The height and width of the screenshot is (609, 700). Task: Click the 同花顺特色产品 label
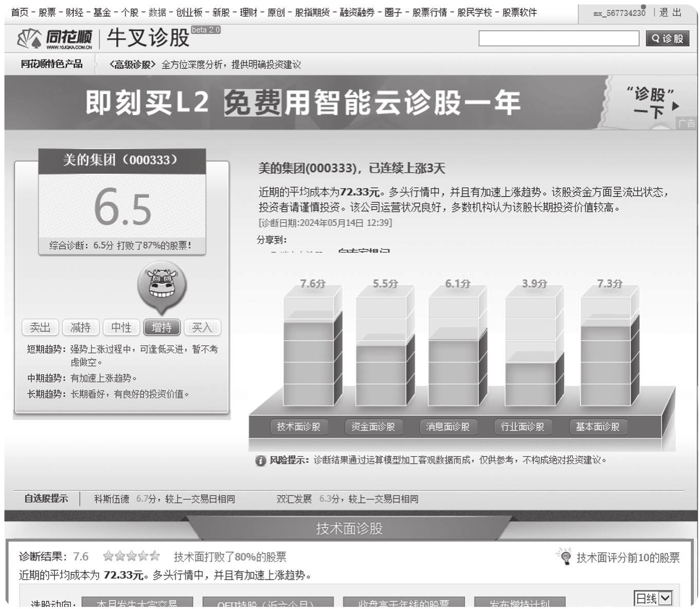coord(51,64)
